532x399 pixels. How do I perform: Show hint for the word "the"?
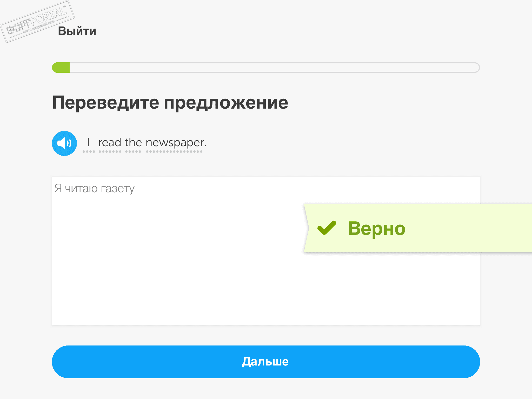click(x=133, y=143)
